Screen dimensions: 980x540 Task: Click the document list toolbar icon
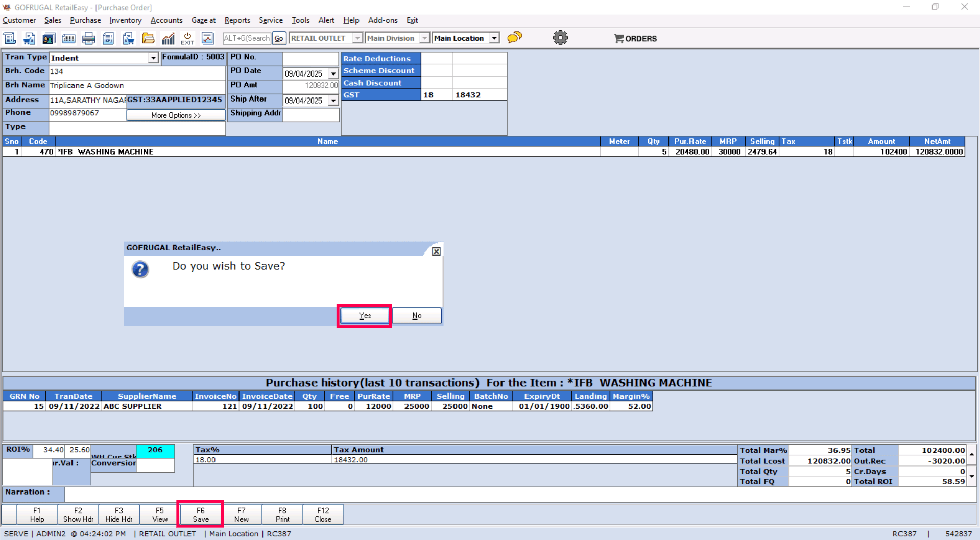tap(108, 38)
